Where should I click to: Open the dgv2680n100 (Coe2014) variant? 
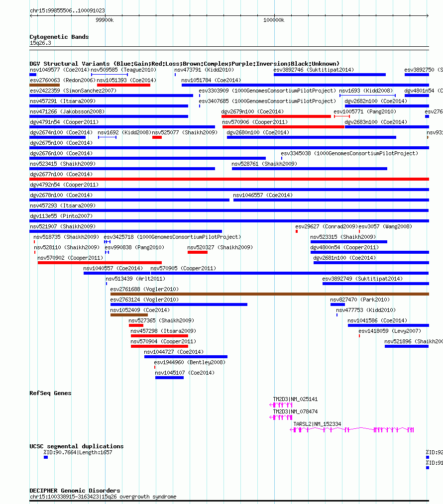tap(312, 137)
